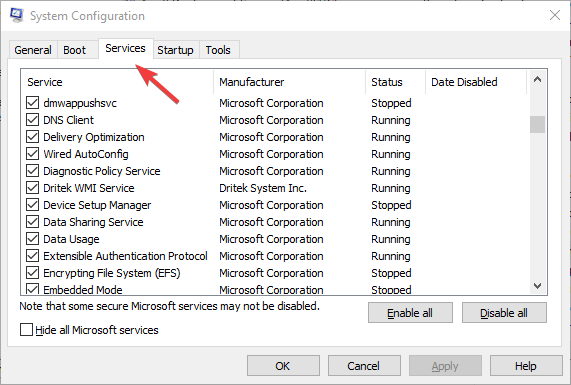Switch to the General tab
This screenshot has height=385, width=571.
click(x=33, y=50)
